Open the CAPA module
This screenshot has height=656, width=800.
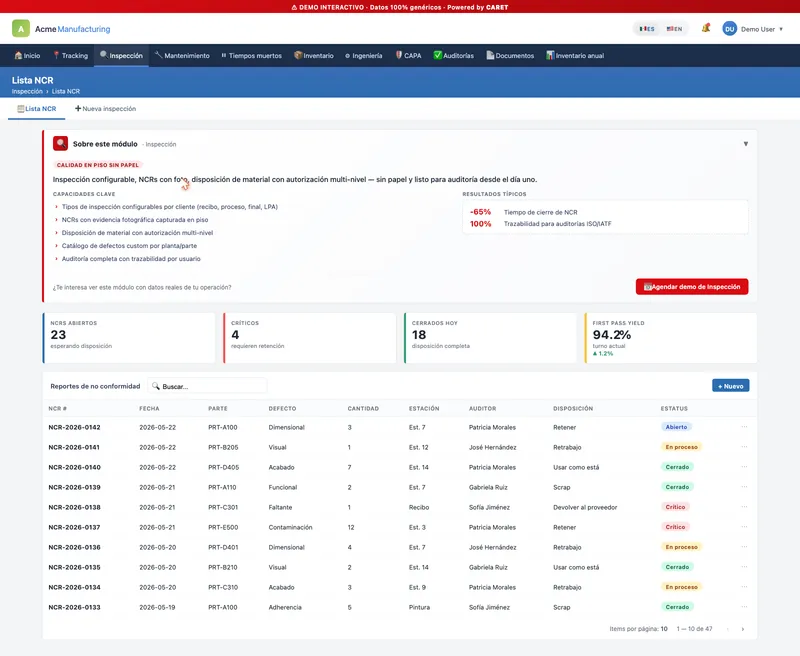click(408, 56)
